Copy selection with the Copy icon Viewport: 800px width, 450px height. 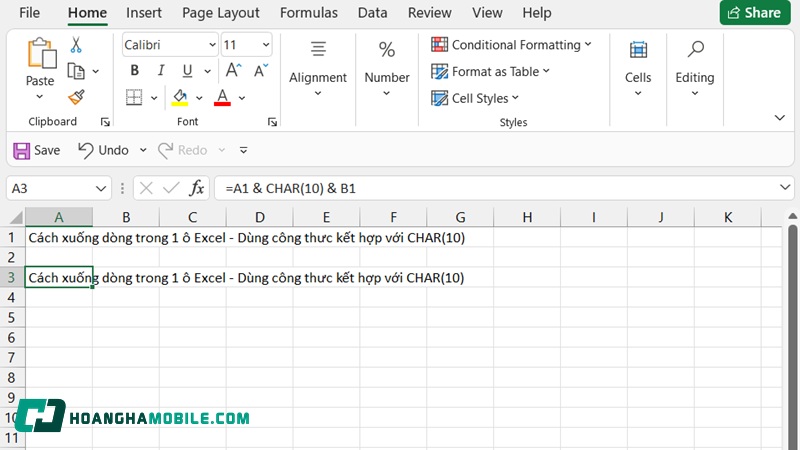pyautogui.click(x=76, y=71)
